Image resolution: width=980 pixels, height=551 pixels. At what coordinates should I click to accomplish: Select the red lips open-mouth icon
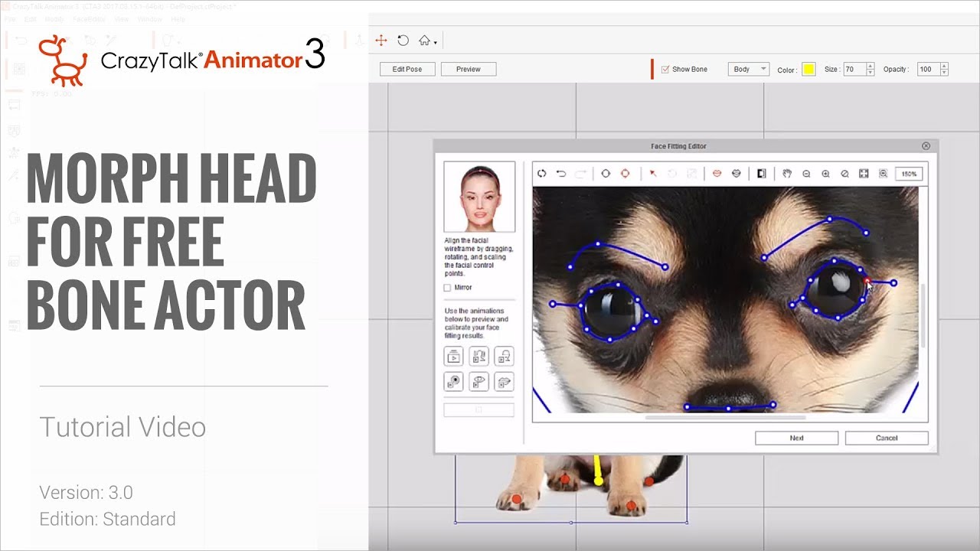tap(717, 174)
